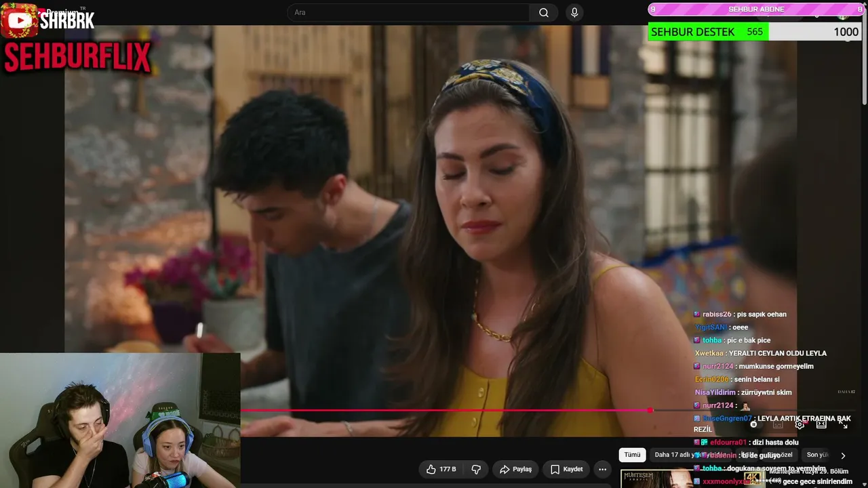Select the 'Son yük...' filter chip
This screenshot has width=868, height=488.
point(816,455)
